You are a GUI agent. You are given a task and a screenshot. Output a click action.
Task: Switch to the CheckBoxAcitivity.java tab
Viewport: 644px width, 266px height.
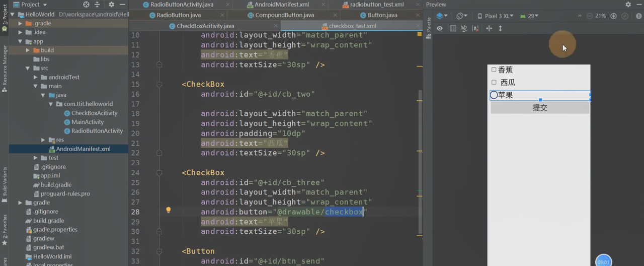coord(201,26)
